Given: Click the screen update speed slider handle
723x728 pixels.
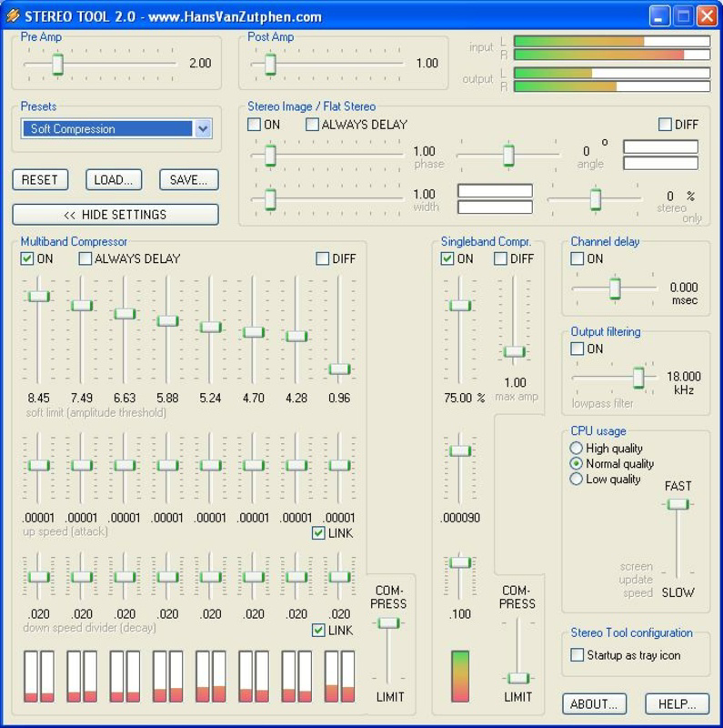Looking at the screenshot, I should [x=678, y=504].
